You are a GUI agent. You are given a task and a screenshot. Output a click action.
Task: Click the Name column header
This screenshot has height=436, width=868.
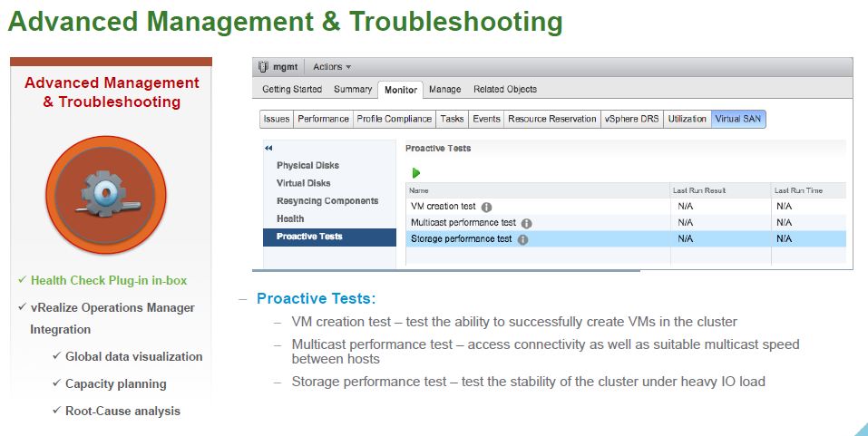coord(419,190)
